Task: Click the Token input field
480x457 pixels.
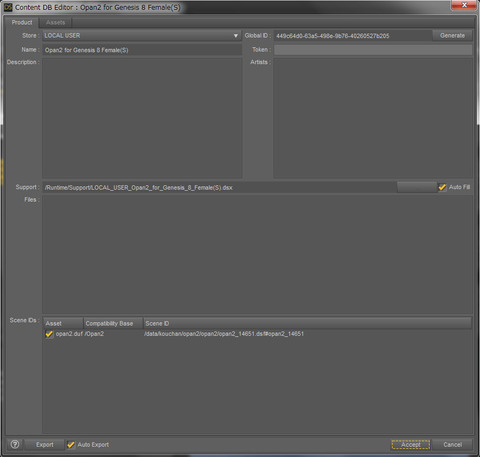Action: [373, 50]
